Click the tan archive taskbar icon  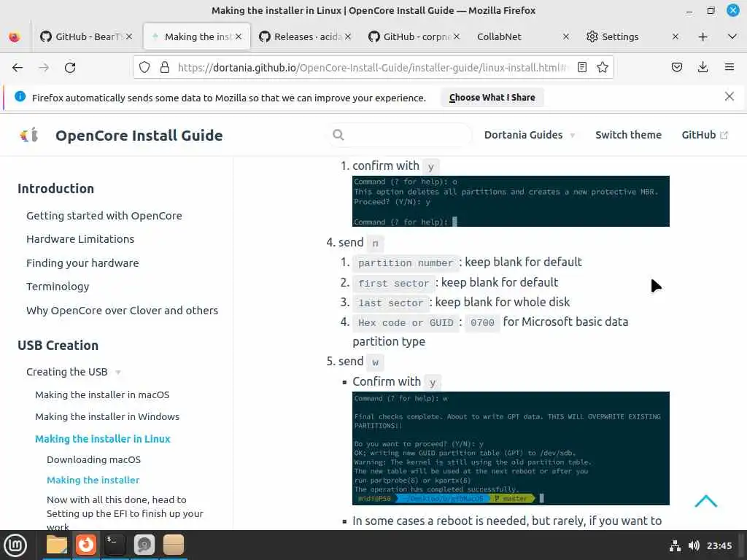click(x=174, y=545)
